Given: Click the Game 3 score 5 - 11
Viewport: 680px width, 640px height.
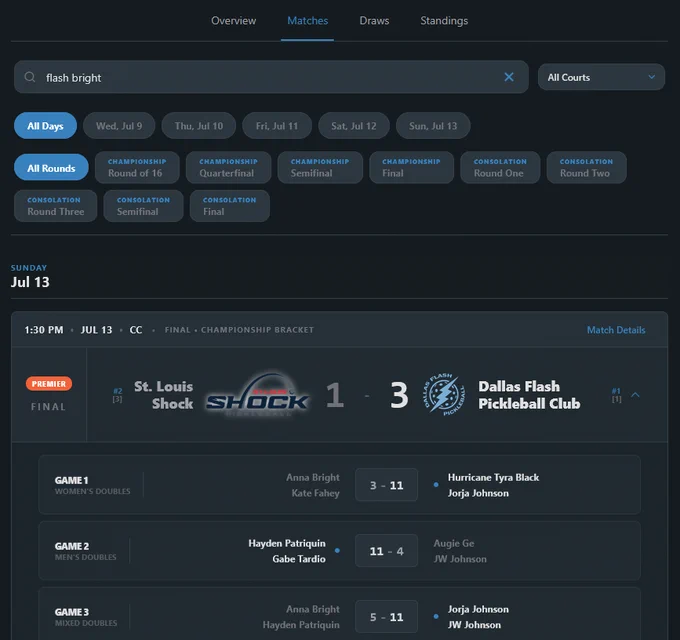Looking at the screenshot, I should coord(386,617).
